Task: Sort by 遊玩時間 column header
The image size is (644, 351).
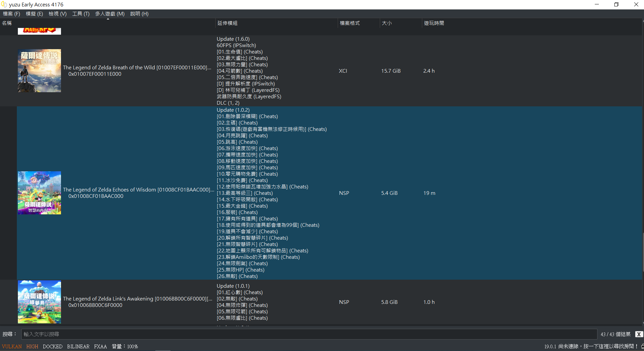Action: point(434,23)
